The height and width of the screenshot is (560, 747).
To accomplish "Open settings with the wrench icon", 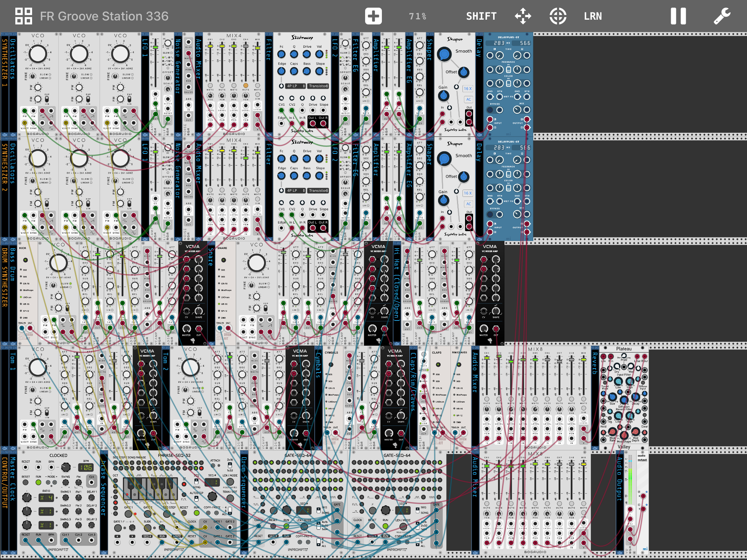I will click(x=722, y=16).
